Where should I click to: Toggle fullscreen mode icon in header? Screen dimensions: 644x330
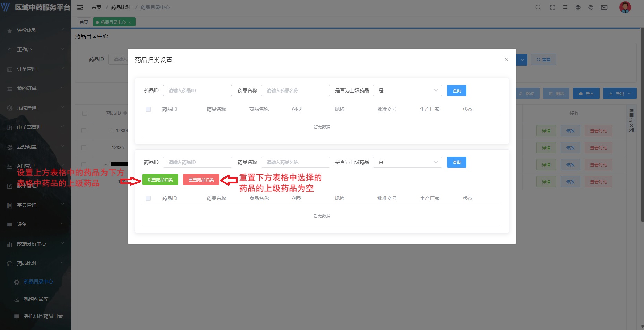[x=552, y=7]
